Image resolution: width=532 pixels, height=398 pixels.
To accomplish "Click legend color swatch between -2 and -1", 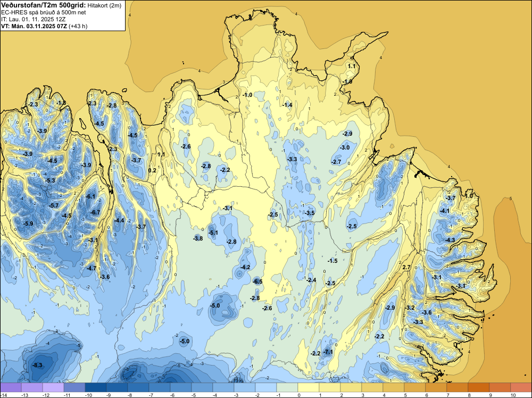I will pyautogui.click(x=266, y=387).
